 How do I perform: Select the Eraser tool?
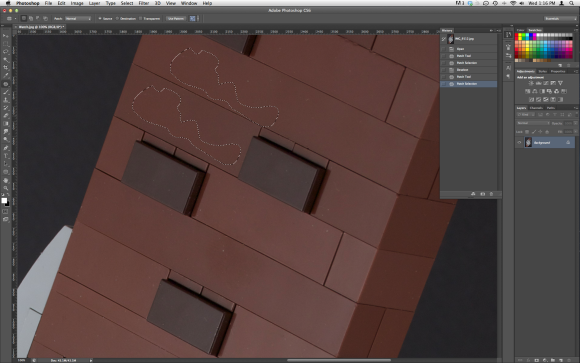(x=6, y=116)
